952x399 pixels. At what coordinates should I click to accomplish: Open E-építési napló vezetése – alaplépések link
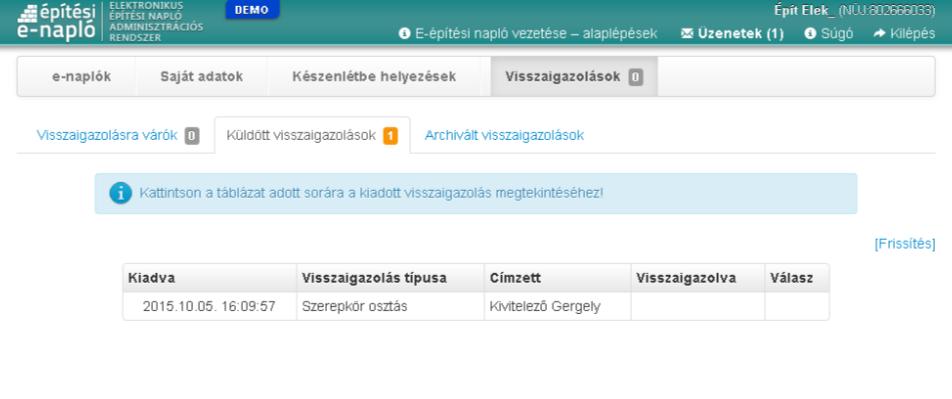point(536,34)
